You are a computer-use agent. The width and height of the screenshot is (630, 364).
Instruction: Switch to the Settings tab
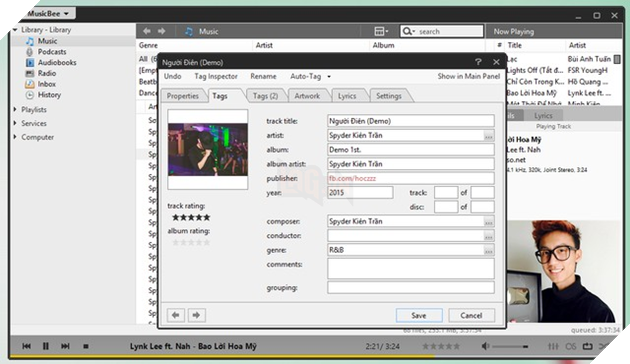(x=389, y=96)
